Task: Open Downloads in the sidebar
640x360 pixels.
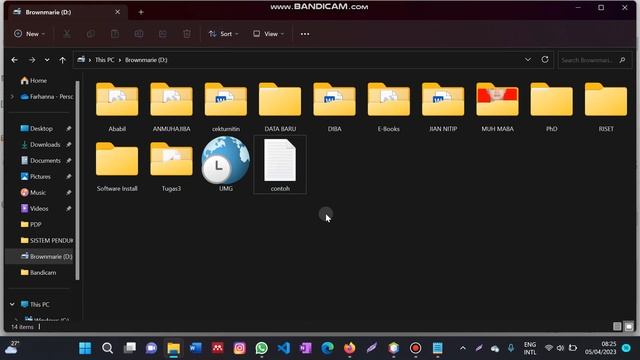Action: click(x=41, y=144)
